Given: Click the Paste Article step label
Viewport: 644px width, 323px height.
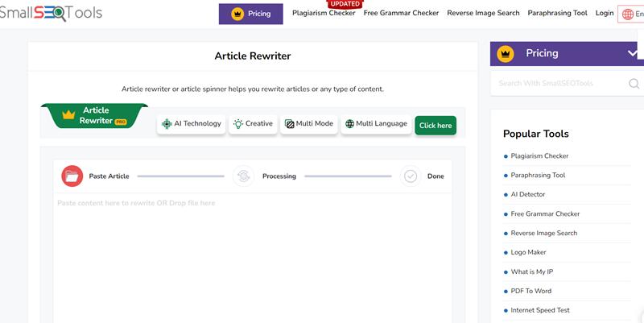Looking at the screenshot, I should point(109,176).
